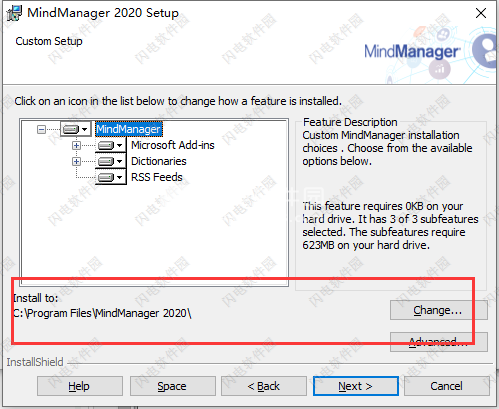Image resolution: width=499 pixels, height=409 pixels.
Task: Open RSS Feeds feature drive icon dropdown
Action: 111,177
